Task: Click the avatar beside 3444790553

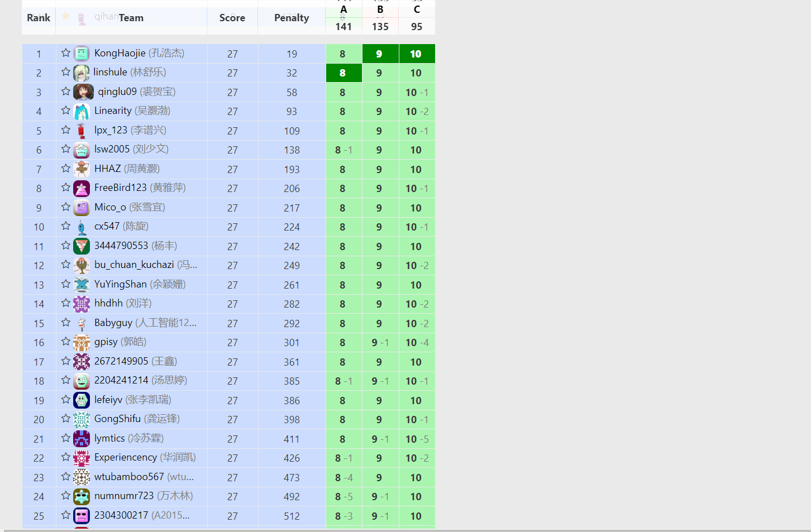Action: coord(82,246)
